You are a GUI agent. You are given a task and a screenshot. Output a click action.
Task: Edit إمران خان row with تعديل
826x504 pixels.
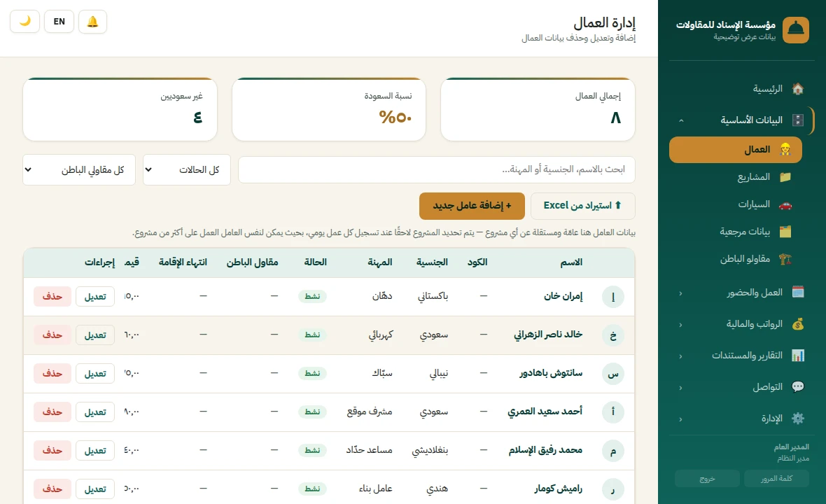point(95,297)
